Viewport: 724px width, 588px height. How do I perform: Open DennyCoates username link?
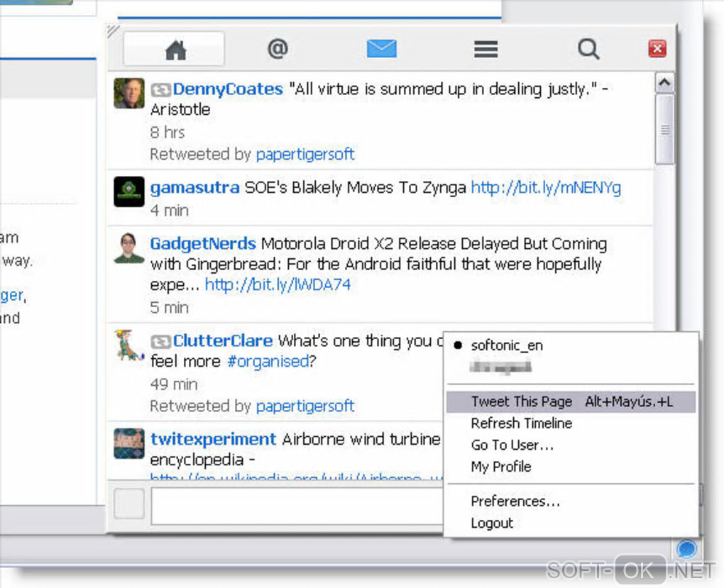[228, 89]
